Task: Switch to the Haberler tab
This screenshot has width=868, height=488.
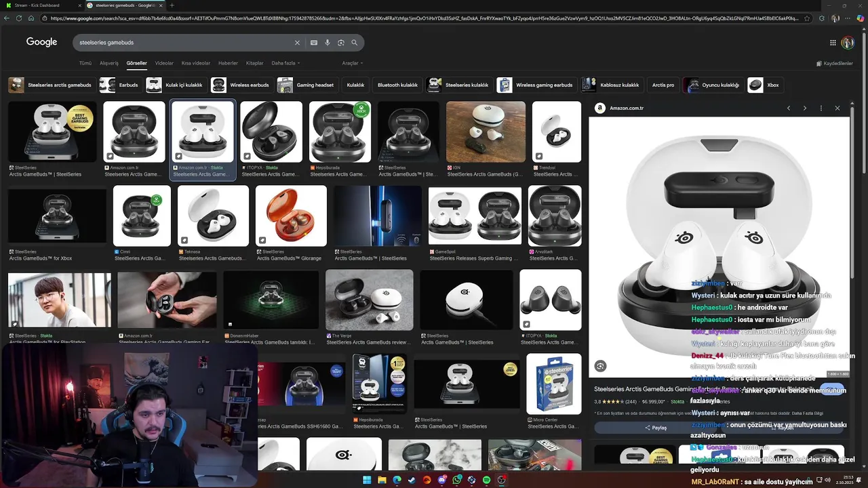Action: [228, 63]
